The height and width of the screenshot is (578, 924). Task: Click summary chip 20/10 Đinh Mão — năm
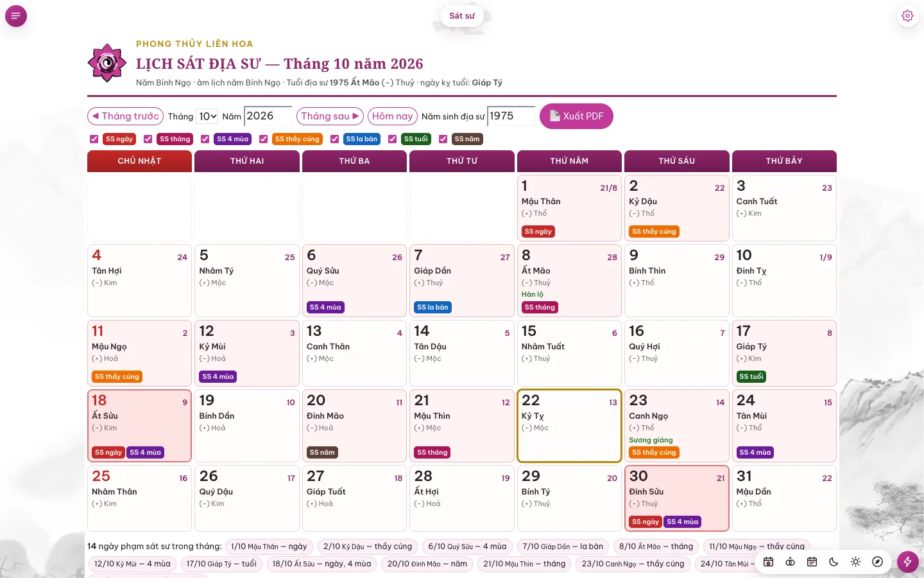(427, 564)
